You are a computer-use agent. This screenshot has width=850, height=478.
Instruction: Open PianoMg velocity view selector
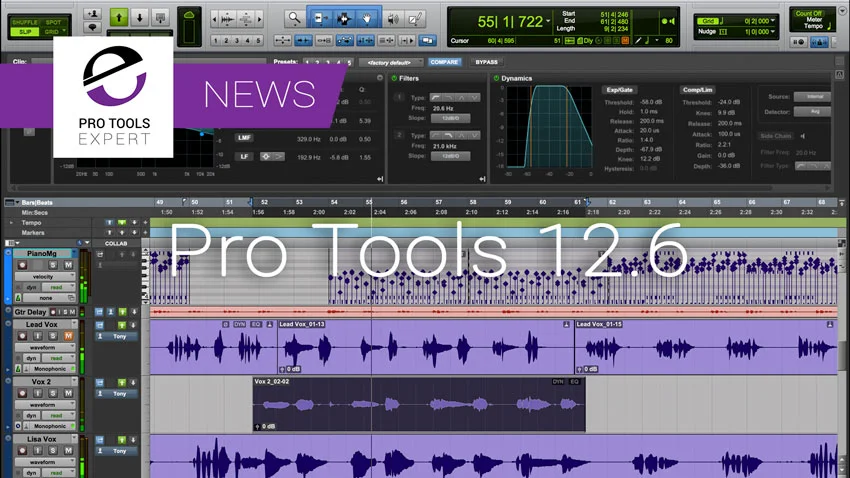click(44, 276)
